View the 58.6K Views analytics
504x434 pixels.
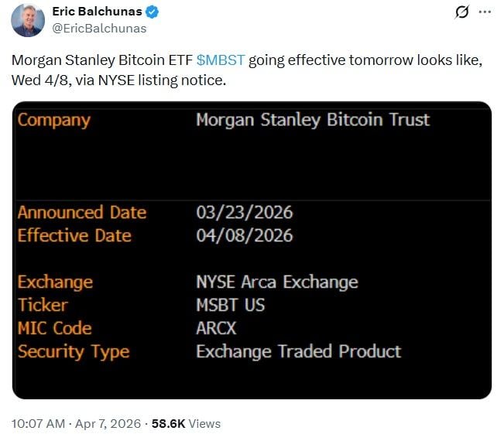tap(185, 423)
